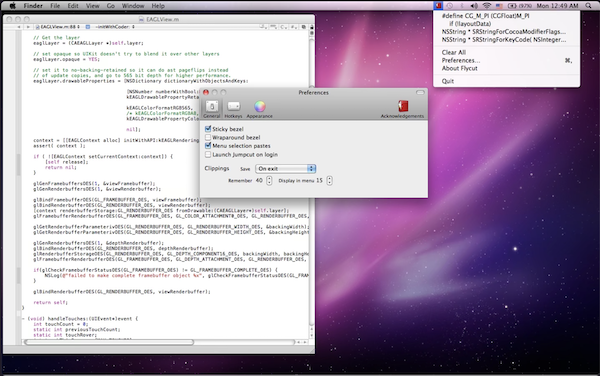Enable the Wraparound bezel checkbox
Screen dimensions: 600x376
click(x=208, y=137)
